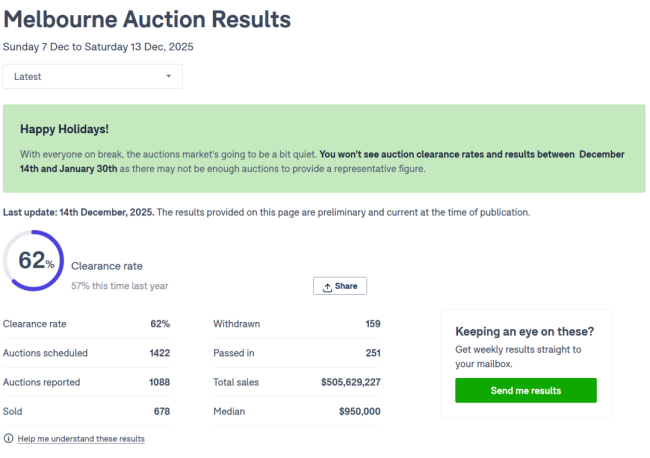Image resolution: width=650 pixels, height=458 pixels.
Task: Click the Passed in count of 251
Action: [x=372, y=353]
